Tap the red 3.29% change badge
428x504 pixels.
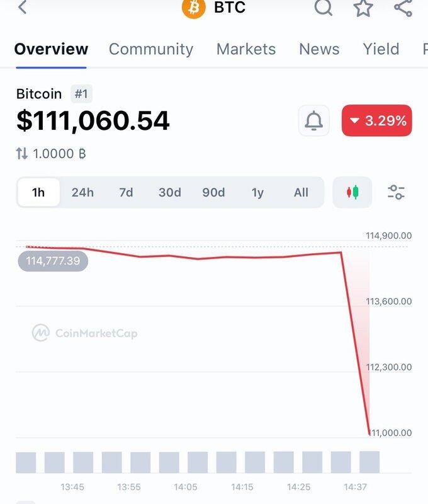point(376,120)
